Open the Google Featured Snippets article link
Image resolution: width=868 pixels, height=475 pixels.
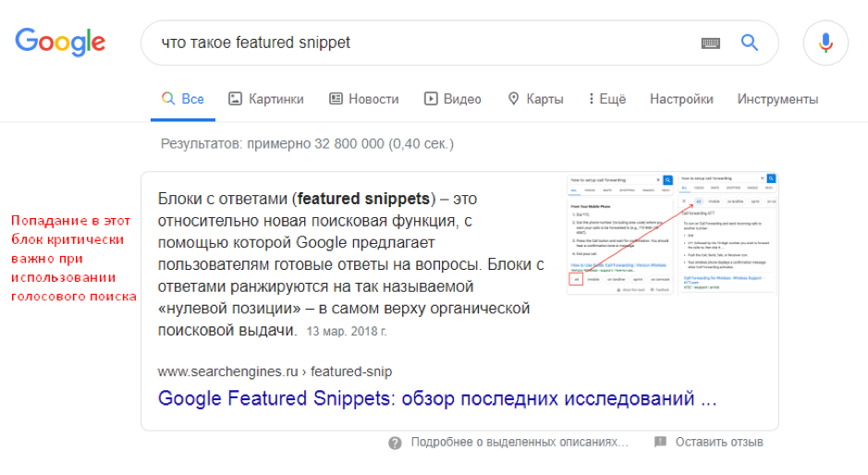click(437, 398)
